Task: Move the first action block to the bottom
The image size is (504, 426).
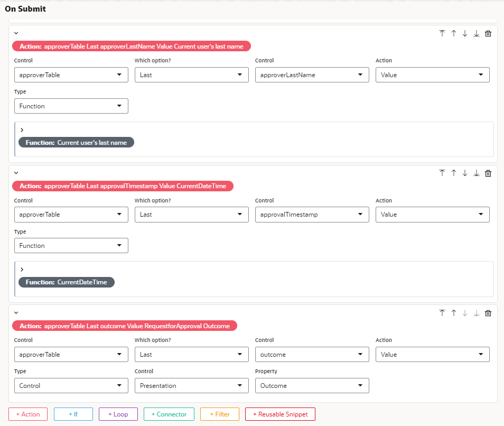Action: pos(476,33)
